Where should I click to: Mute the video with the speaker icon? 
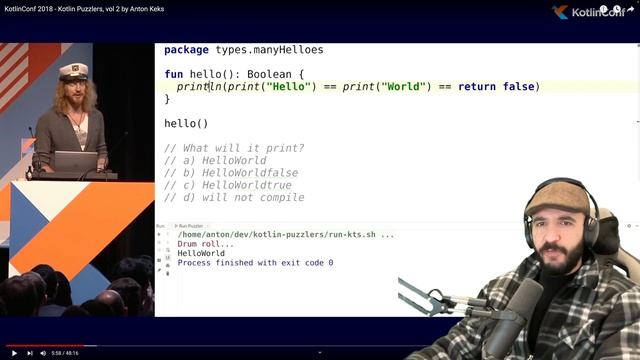43,353
